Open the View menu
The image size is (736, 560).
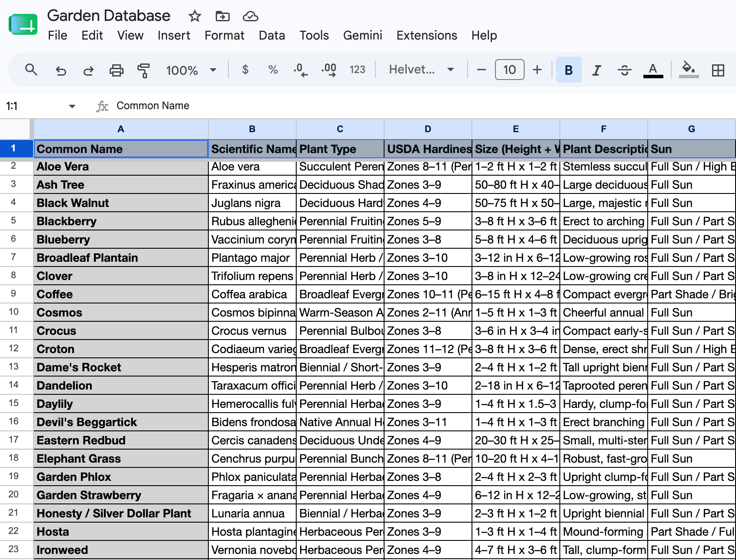130,35
